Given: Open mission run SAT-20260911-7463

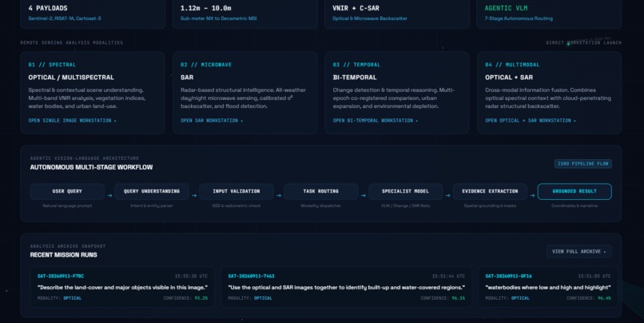Looking at the screenshot, I should [x=346, y=287].
